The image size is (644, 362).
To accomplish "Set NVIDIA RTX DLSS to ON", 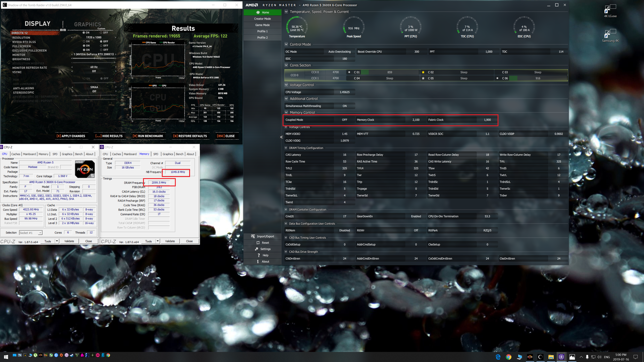I will coord(86,41).
